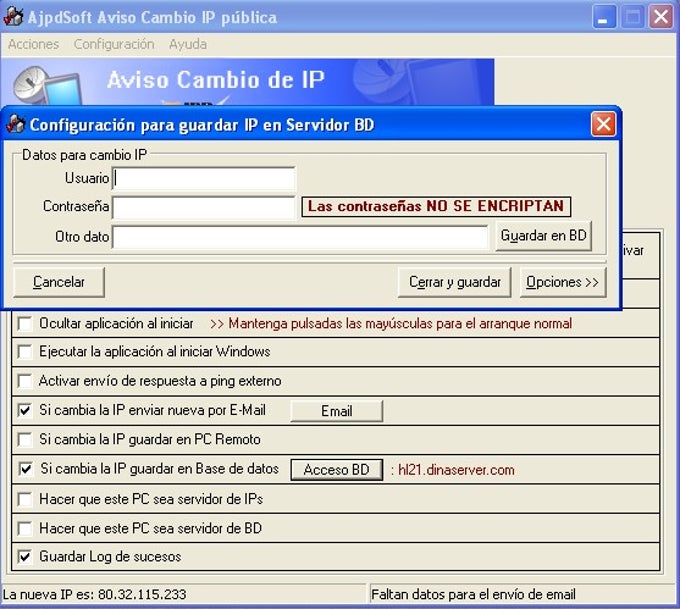This screenshot has width=680, height=609.
Task: Check Activar envío de respuesta a ping externo
Action: [x=25, y=381]
